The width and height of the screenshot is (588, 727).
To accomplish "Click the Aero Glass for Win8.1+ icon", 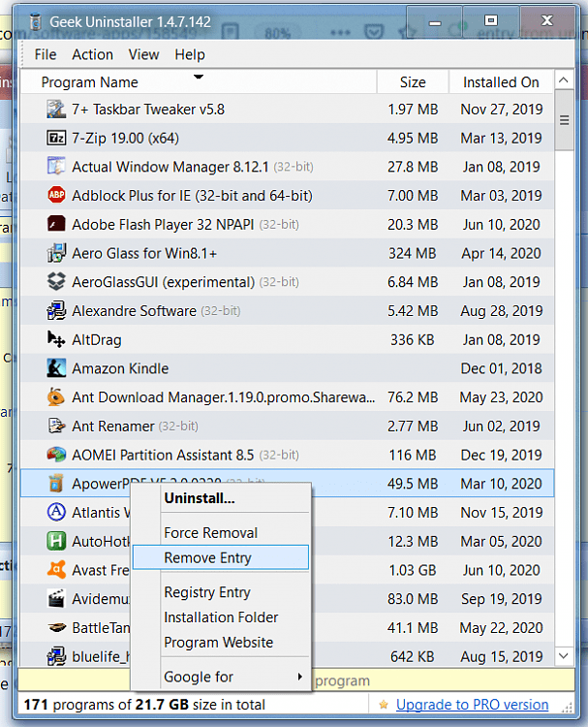I will [56, 253].
